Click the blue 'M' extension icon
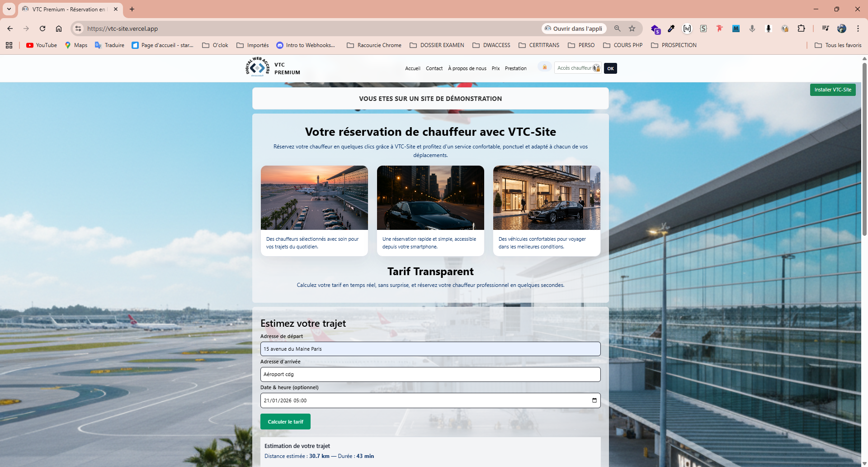 [x=736, y=29]
